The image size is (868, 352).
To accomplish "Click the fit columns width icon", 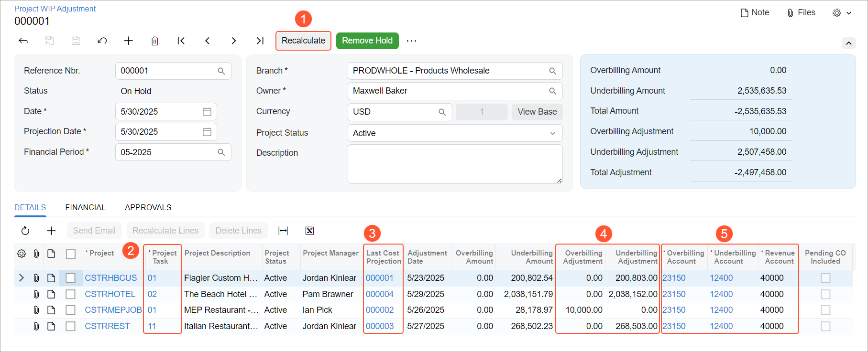I will tap(283, 231).
